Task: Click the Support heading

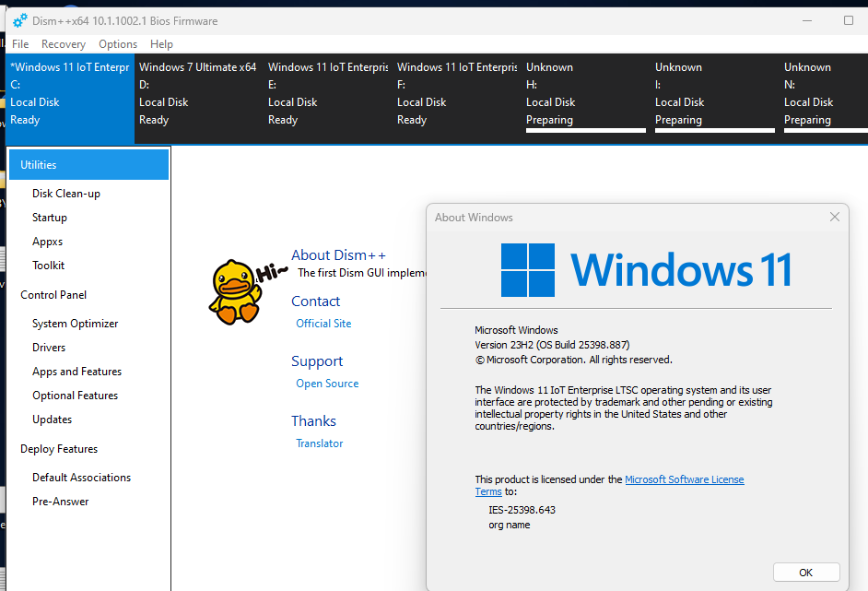Action: (x=317, y=361)
